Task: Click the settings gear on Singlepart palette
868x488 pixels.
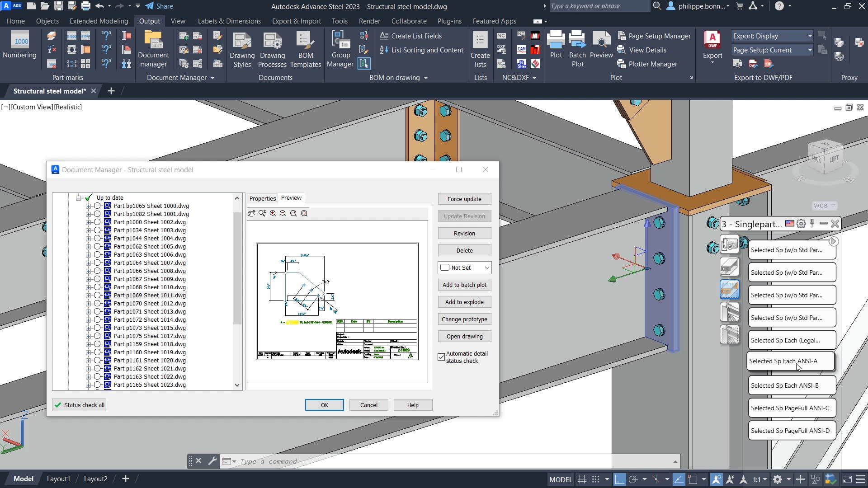Action: (801, 224)
